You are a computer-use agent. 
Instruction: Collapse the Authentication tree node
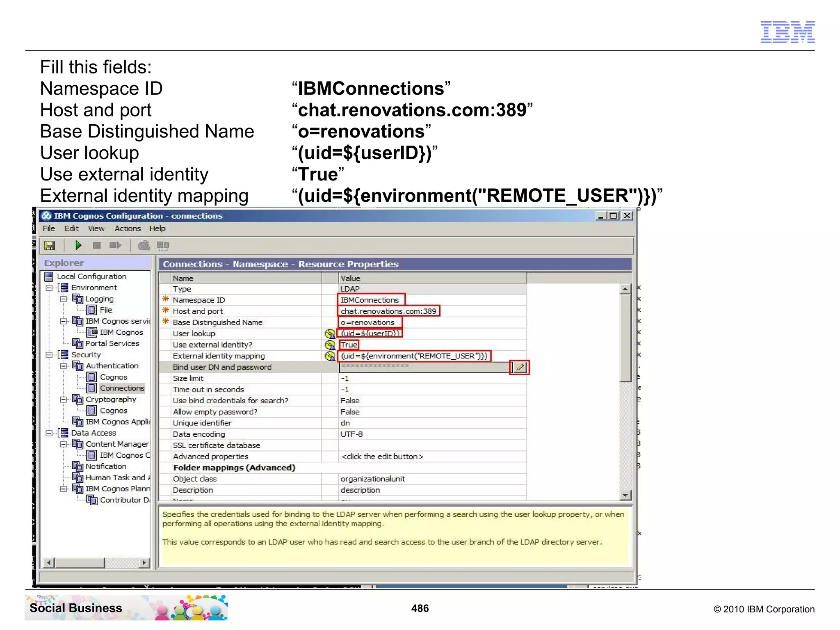pos(63,366)
